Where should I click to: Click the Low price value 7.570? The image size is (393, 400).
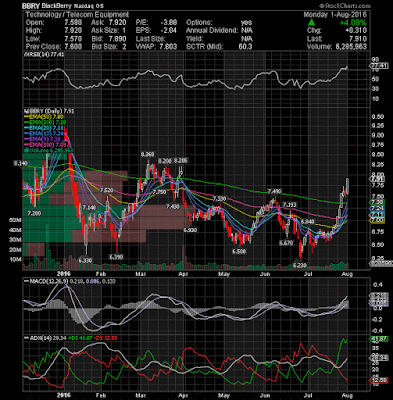74,39
